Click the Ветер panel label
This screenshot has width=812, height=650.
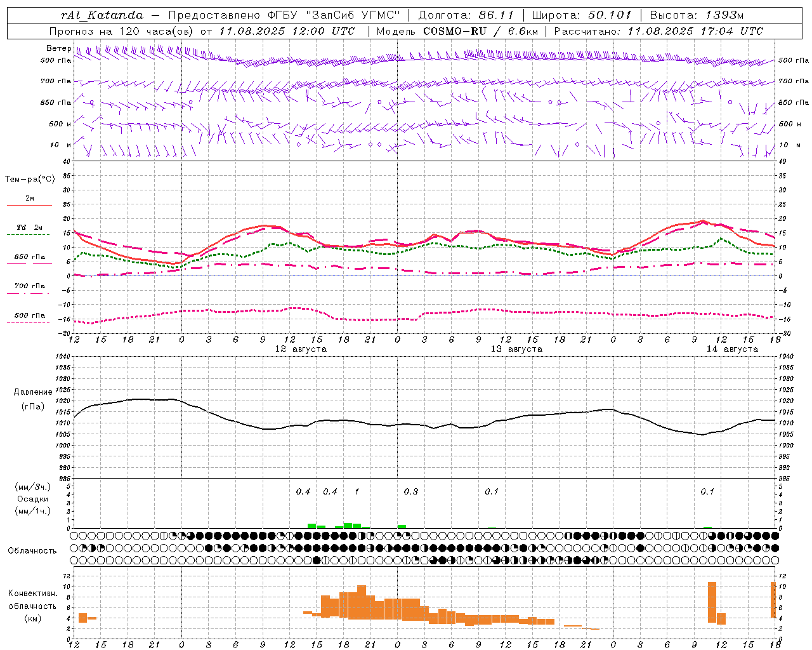[58, 48]
